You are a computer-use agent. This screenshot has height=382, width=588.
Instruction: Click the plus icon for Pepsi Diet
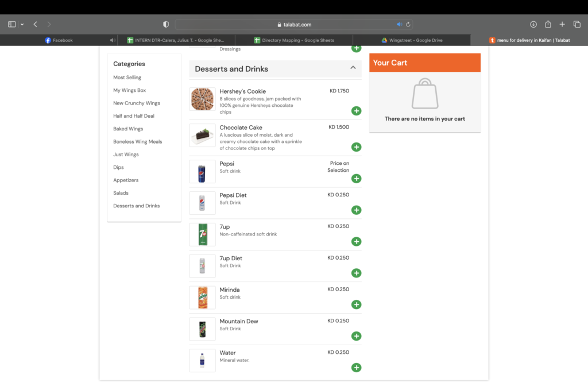[x=356, y=210]
